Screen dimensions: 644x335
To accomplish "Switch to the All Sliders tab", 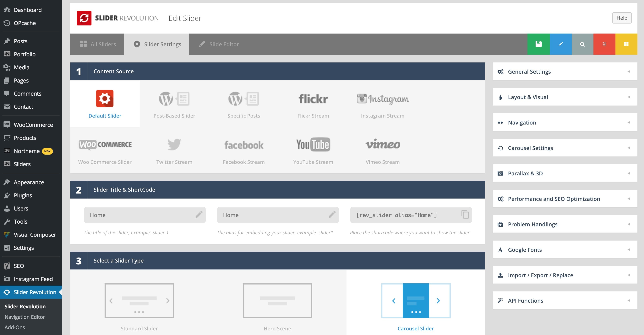I will pos(98,44).
